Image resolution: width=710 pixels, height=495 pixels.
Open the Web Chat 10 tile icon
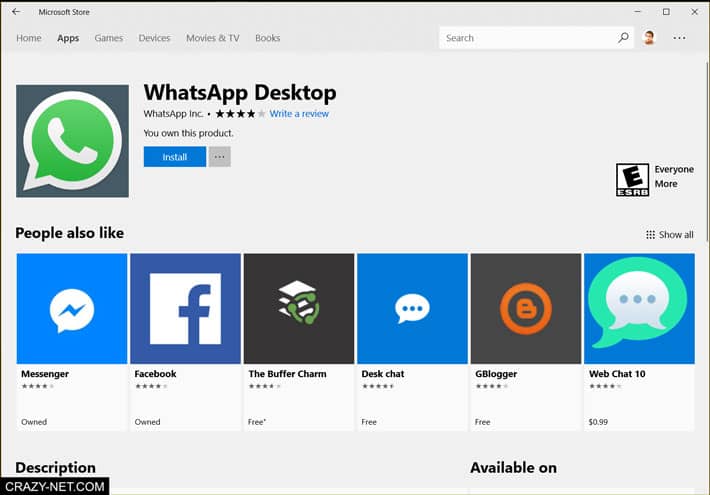pyautogui.click(x=639, y=308)
